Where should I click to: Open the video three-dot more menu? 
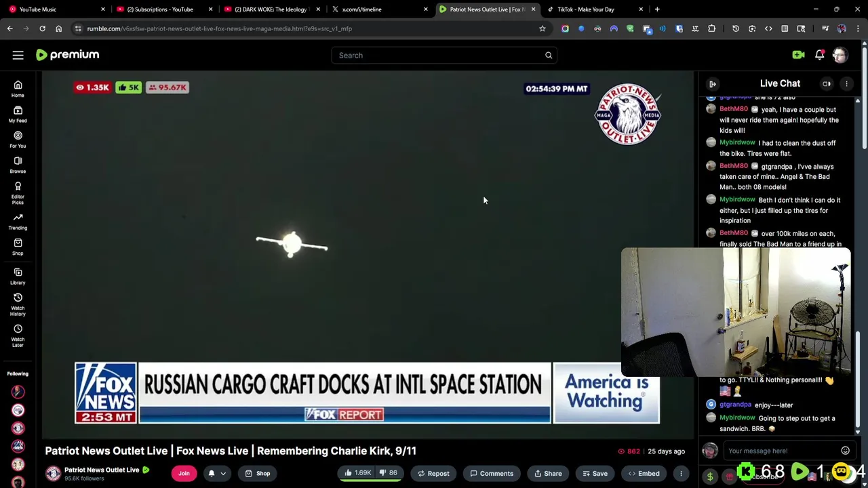point(681,474)
